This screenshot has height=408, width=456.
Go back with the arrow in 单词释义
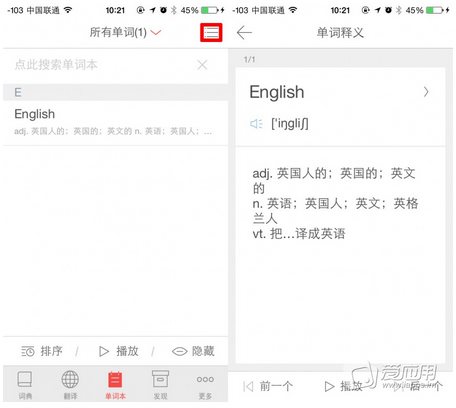pyautogui.click(x=244, y=33)
